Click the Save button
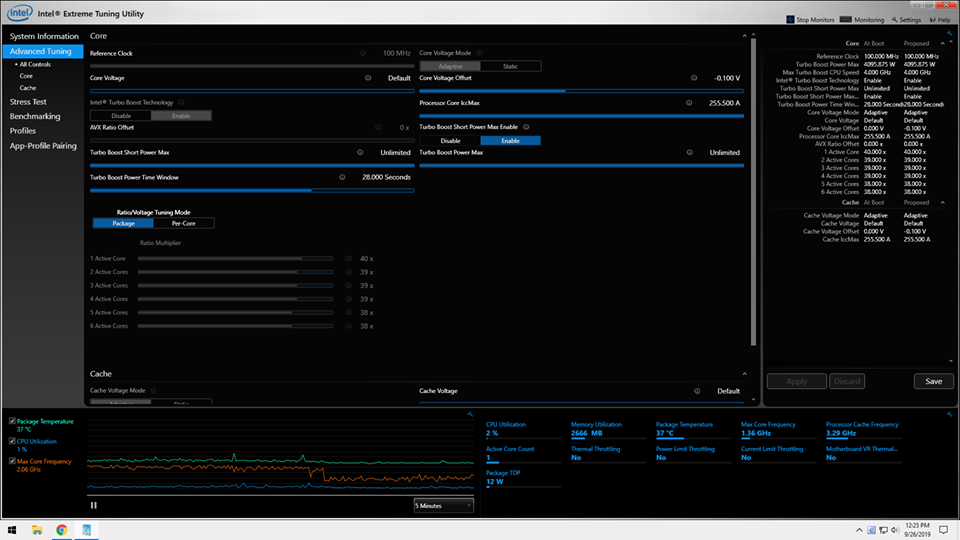Image resolution: width=960 pixels, height=540 pixels. click(934, 381)
